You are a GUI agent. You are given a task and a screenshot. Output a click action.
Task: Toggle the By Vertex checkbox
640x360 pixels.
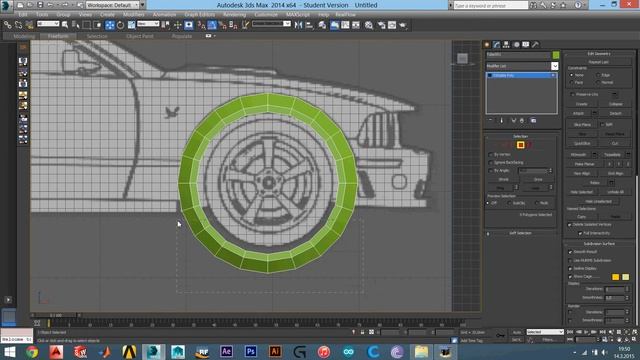click(x=491, y=155)
